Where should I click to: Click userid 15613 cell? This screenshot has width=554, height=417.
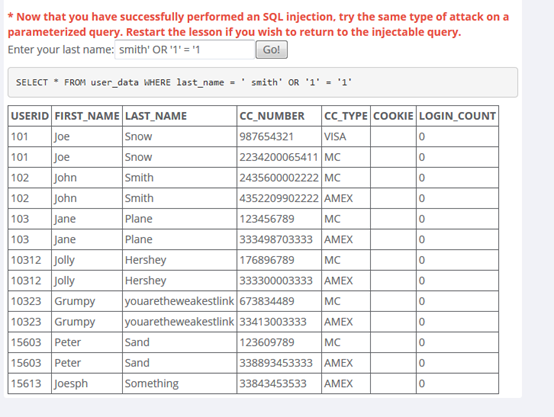[30, 383]
